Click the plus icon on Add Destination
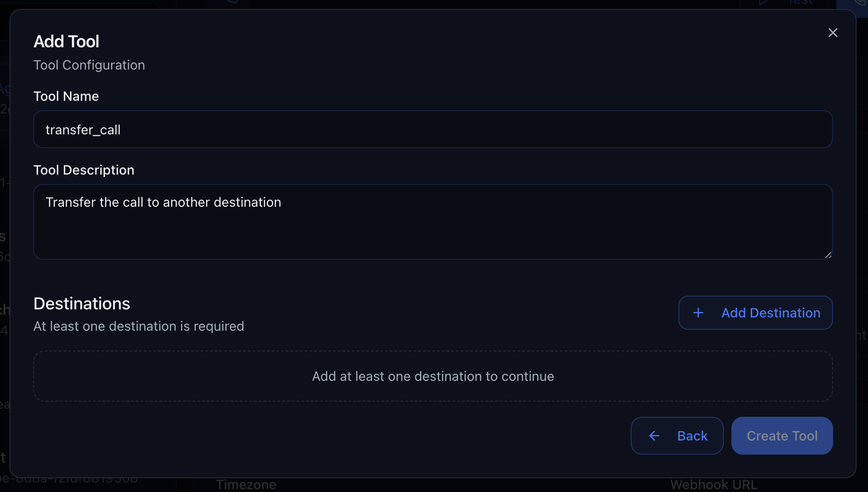 [x=699, y=313]
